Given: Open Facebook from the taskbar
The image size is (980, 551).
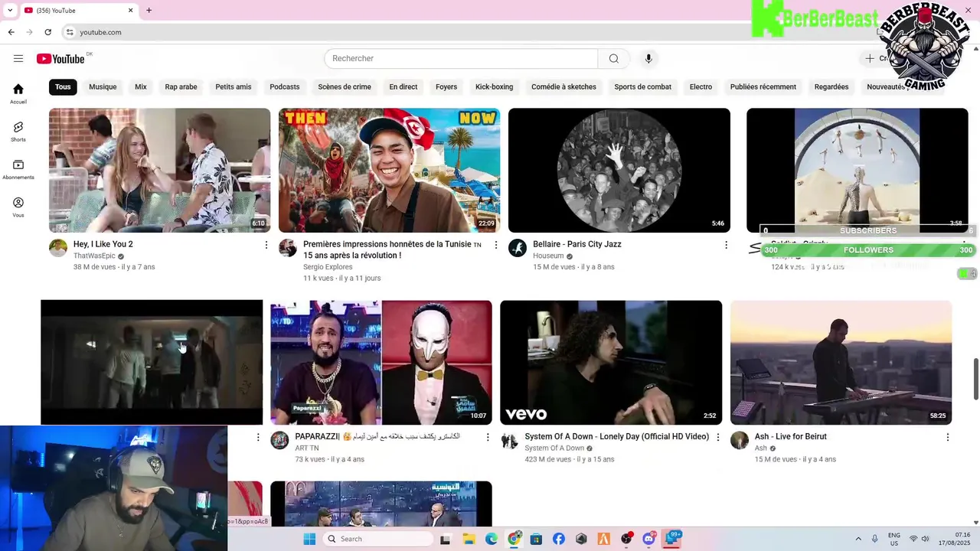Looking at the screenshot, I should pyautogui.click(x=558, y=539).
